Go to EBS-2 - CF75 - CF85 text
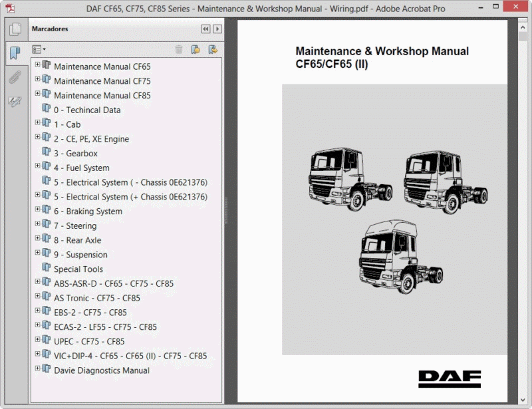 point(90,313)
